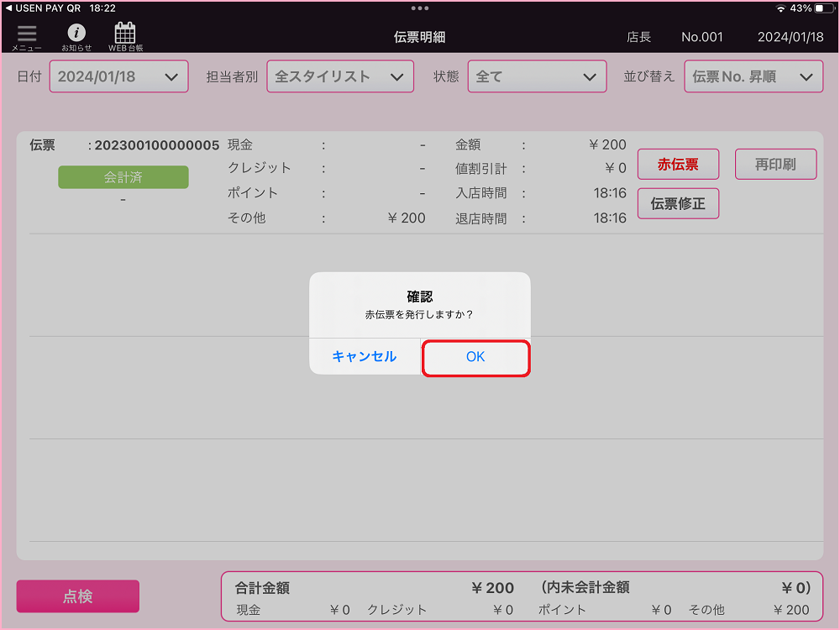Expand the 日付 date dropdown
The image size is (840, 630).
click(118, 76)
